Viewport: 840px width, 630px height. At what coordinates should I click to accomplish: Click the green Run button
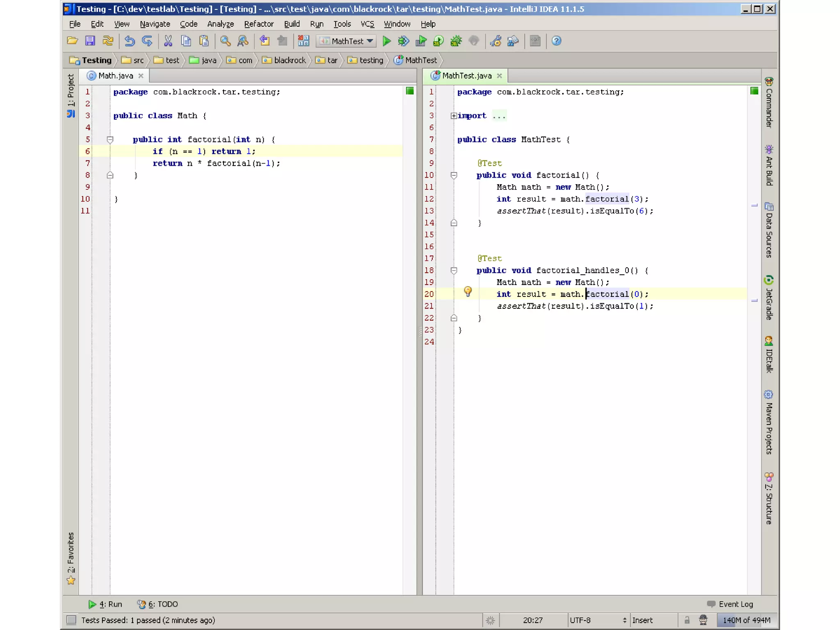tap(386, 41)
